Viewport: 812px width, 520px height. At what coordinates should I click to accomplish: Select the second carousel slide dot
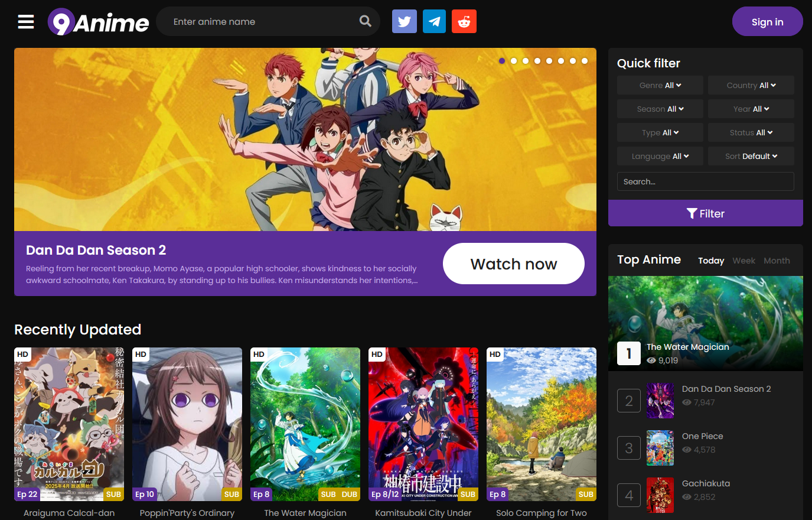[x=514, y=61]
